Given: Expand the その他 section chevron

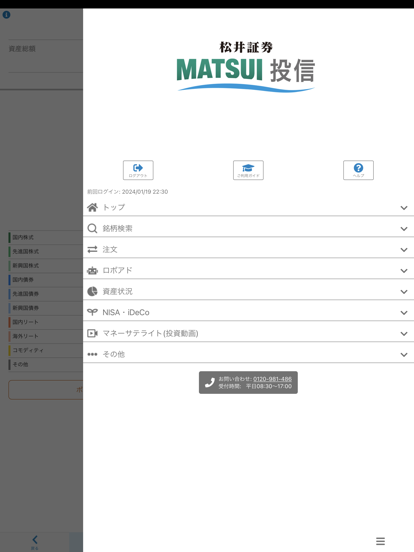Looking at the screenshot, I should point(404,355).
